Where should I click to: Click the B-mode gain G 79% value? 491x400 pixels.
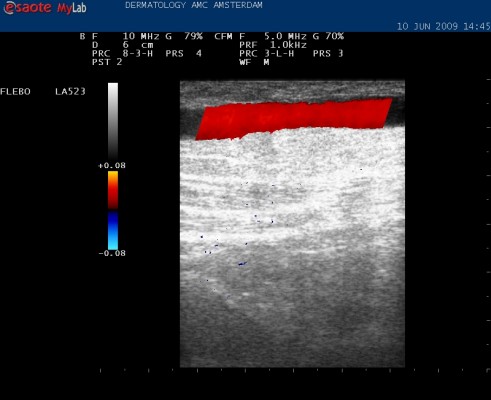184,36
